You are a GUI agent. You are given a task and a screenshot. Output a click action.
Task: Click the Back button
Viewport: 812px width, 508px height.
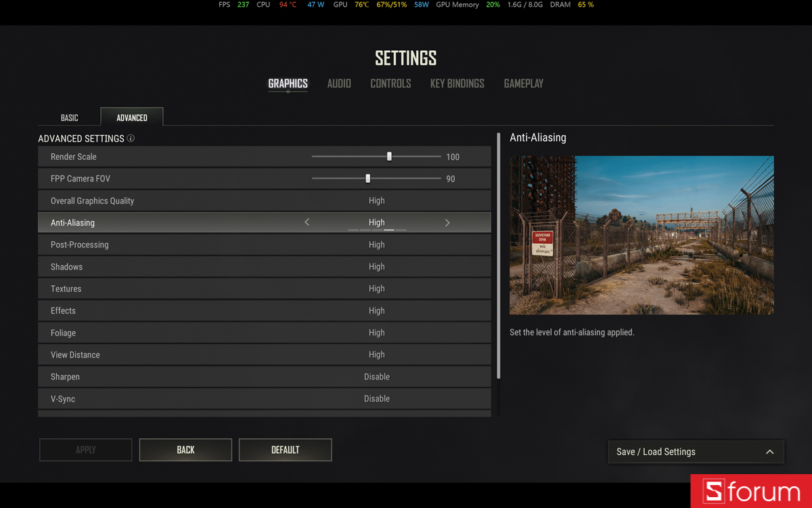tap(185, 450)
